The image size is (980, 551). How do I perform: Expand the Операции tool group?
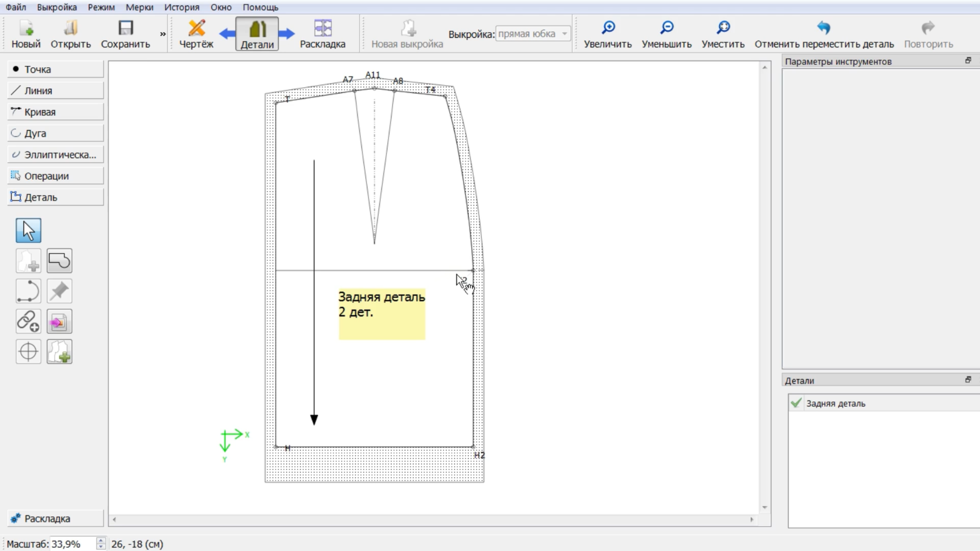click(56, 176)
